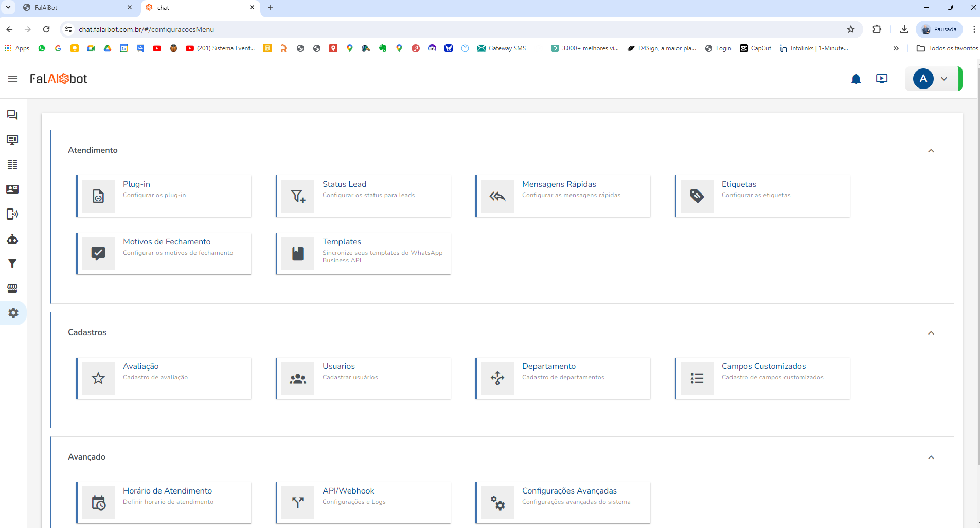Image resolution: width=980 pixels, height=528 pixels.
Task: Open the browser downloads icon
Action: pos(904,29)
